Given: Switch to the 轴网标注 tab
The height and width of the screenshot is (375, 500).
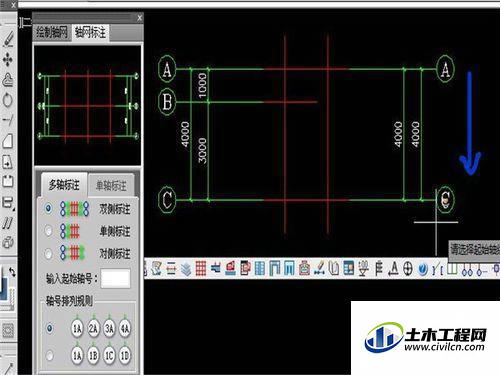Looking at the screenshot, I should coord(90,33).
